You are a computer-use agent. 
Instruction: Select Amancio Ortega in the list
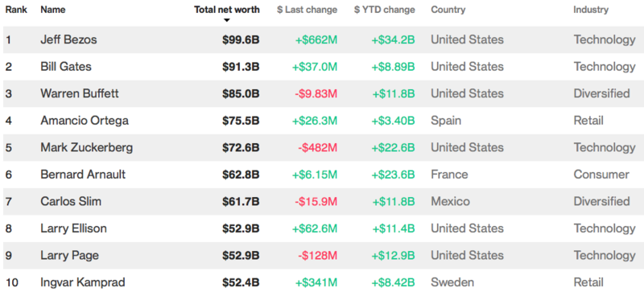point(85,121)
